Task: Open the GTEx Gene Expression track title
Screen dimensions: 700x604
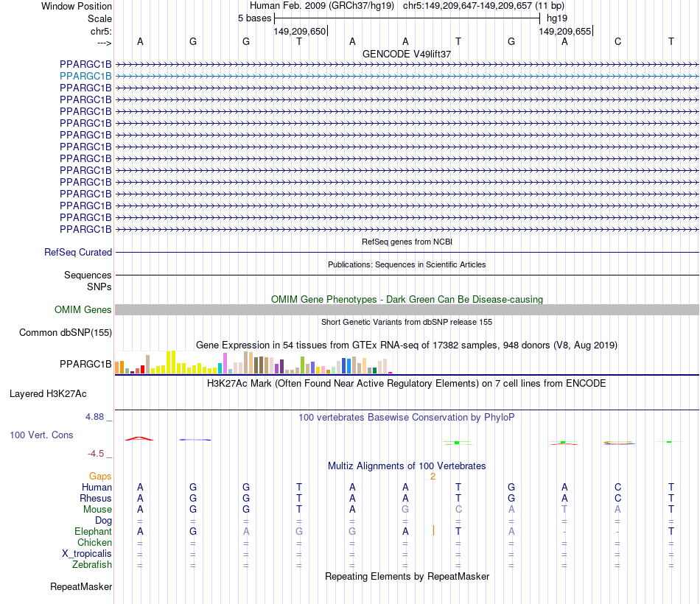Action: [407, 345]
